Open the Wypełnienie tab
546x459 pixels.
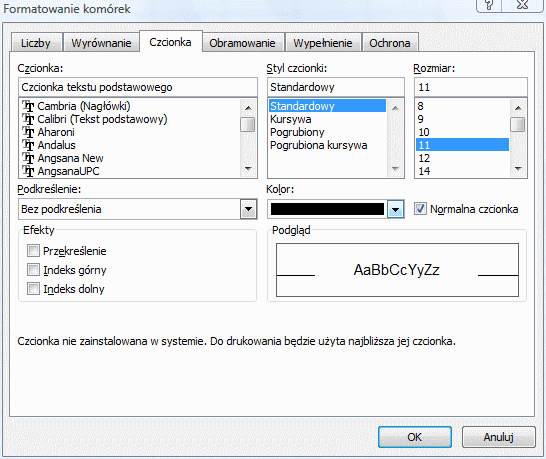tap(322, 43)
